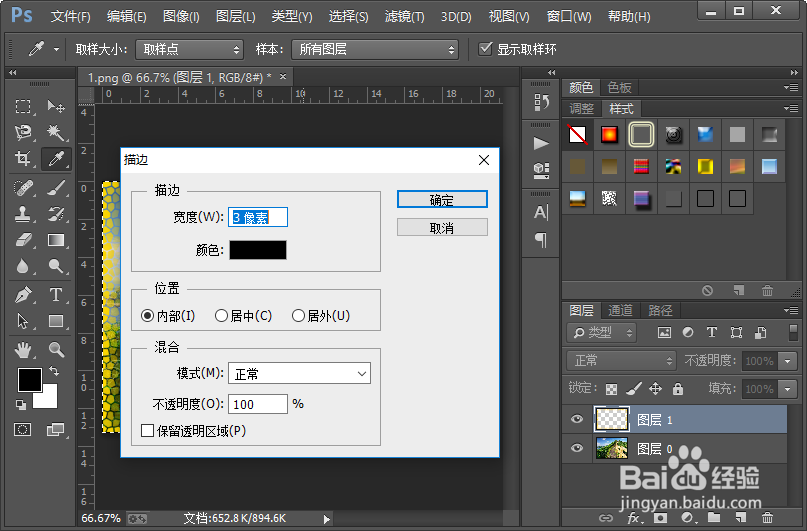Image resolution: width=807 pixels, height=531 pixels.
Task: Select the Outside (居外) location radio
Action: pyautogui.click(x=298, y=315)
